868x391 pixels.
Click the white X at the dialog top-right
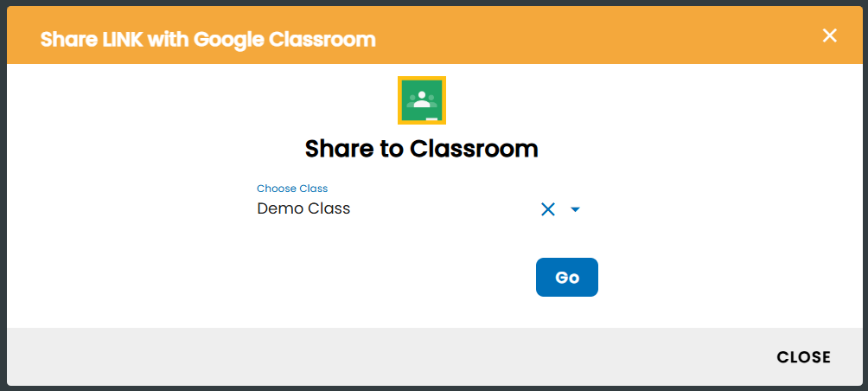pyautogui.click(x=829, y=36)
